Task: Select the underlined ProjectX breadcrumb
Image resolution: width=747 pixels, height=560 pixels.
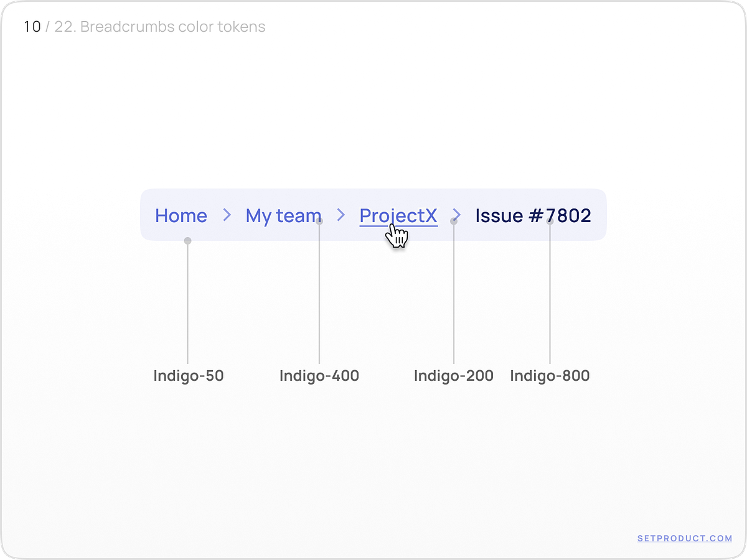Action: coord(398,216)
